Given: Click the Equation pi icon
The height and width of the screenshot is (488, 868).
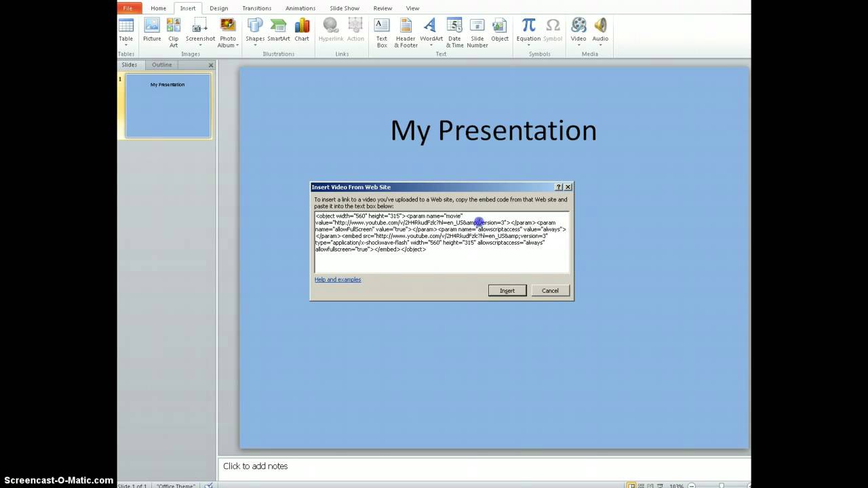Looking at the screenshot, I should (x=528, y=26).
